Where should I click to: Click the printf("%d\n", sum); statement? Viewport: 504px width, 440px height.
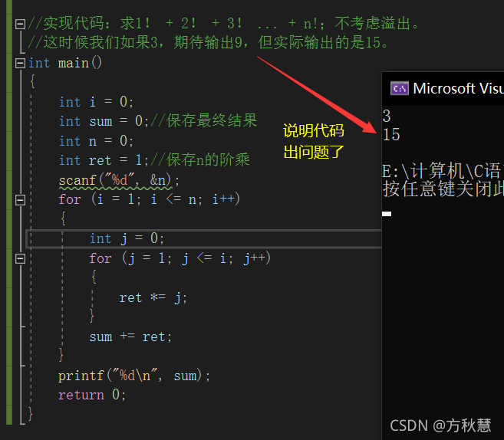(134, 376)
